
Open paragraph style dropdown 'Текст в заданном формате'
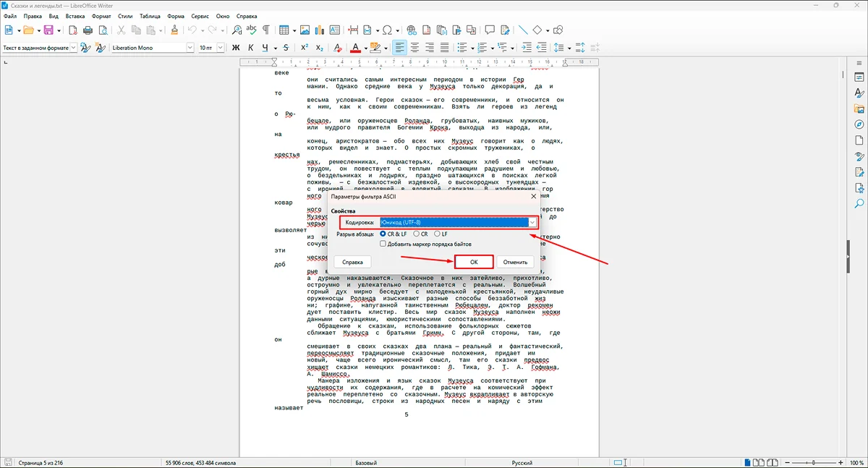72,48
